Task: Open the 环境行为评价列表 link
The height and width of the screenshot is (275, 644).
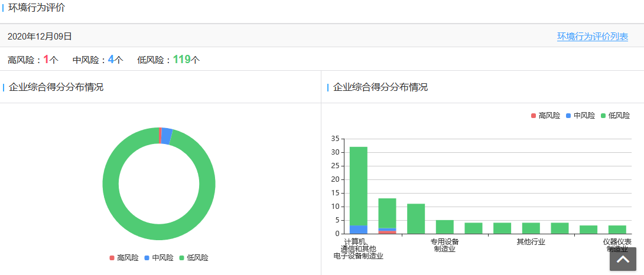Action: tap(592, 37)
